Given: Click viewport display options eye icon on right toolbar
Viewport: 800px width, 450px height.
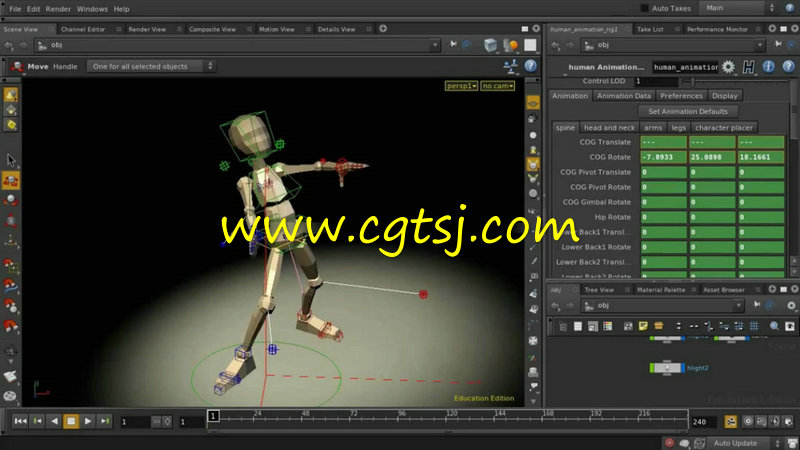Looking at the screenshot, I should pyautogui.click(x=533, y=103).
